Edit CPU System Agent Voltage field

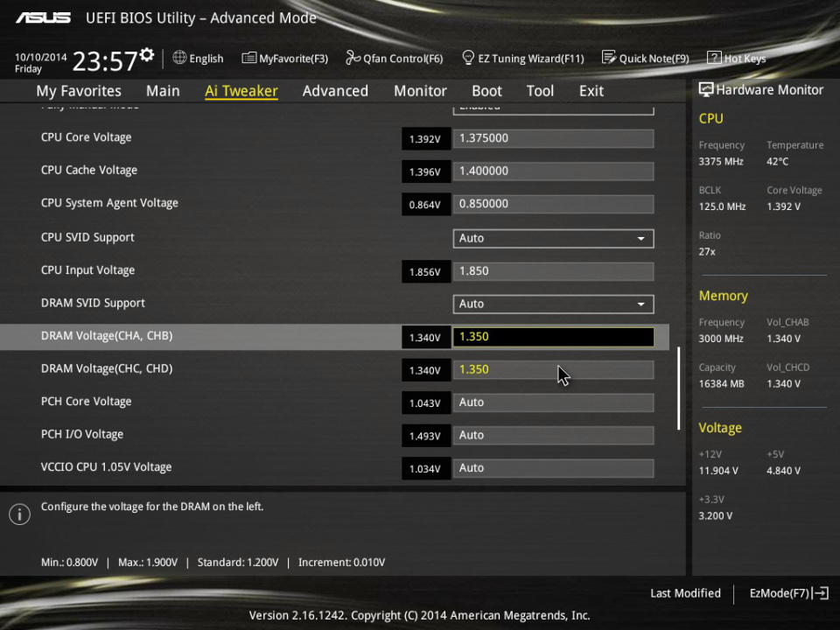(553, 204)
